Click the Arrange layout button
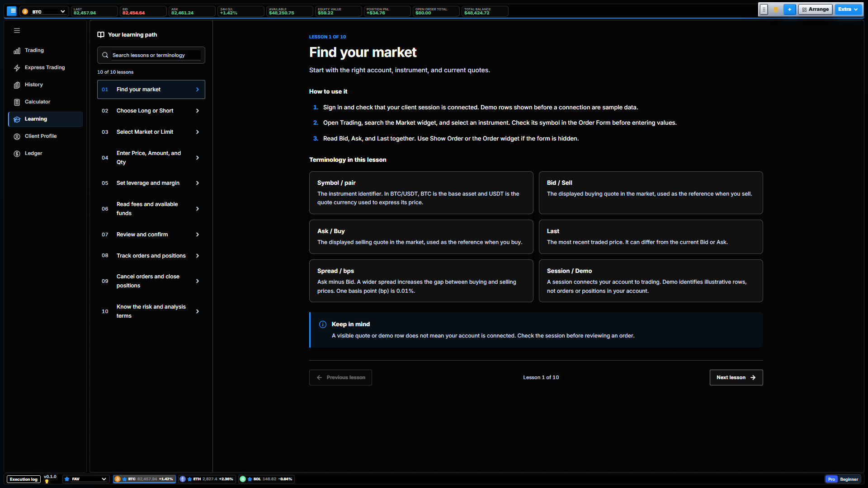 tap(816, 9)
